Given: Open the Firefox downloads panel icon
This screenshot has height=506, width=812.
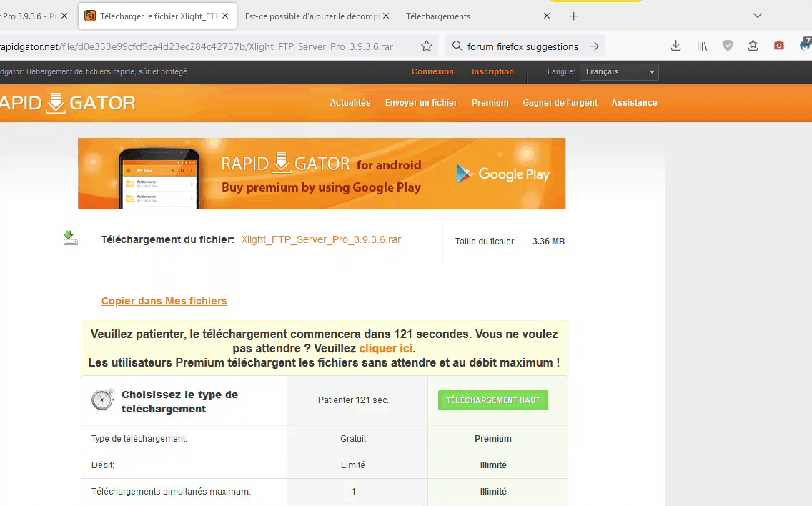Looking at the screenshot, I should point(675,46).
